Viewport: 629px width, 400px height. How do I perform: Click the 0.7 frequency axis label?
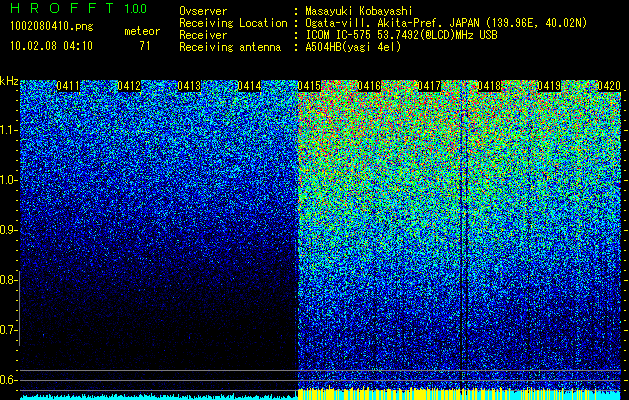(7, 330)
